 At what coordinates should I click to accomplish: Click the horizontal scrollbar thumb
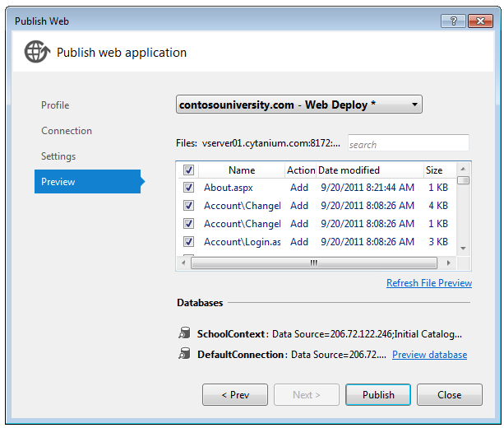(x=314, y=263)
